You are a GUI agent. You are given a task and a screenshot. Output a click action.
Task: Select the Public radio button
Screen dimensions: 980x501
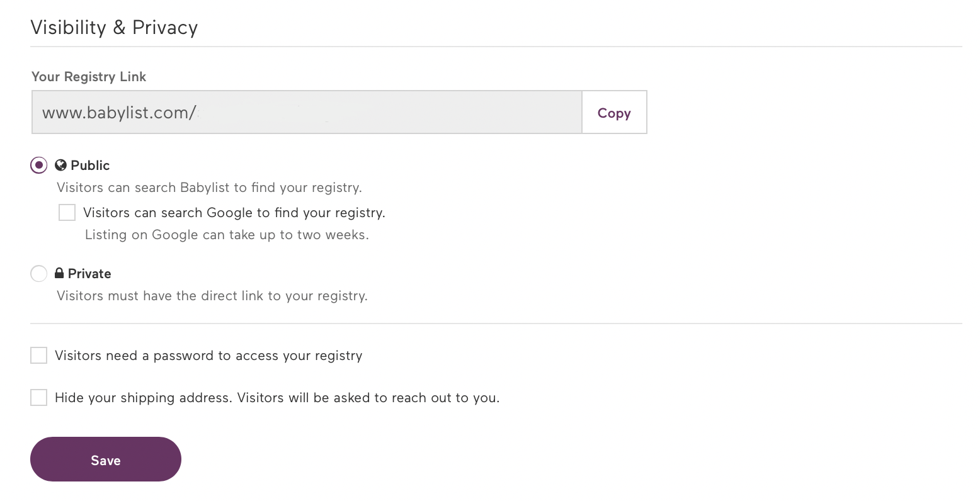tap(38, 165)
